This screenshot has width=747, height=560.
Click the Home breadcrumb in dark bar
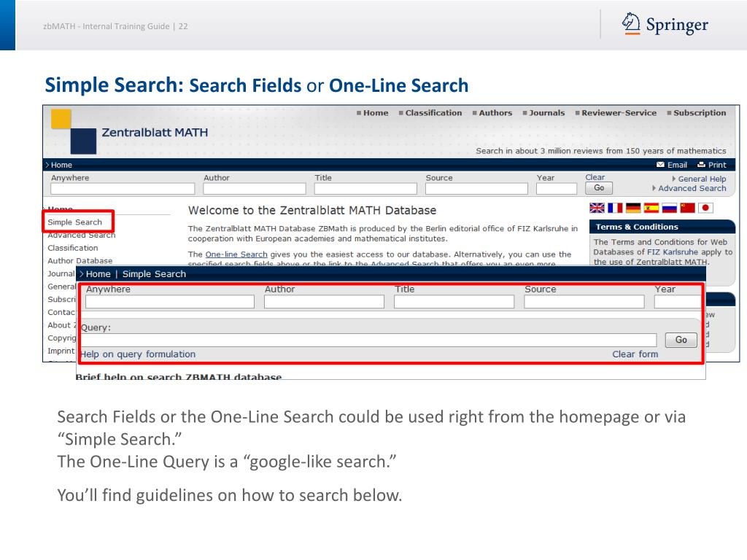(x=61, y=165)
